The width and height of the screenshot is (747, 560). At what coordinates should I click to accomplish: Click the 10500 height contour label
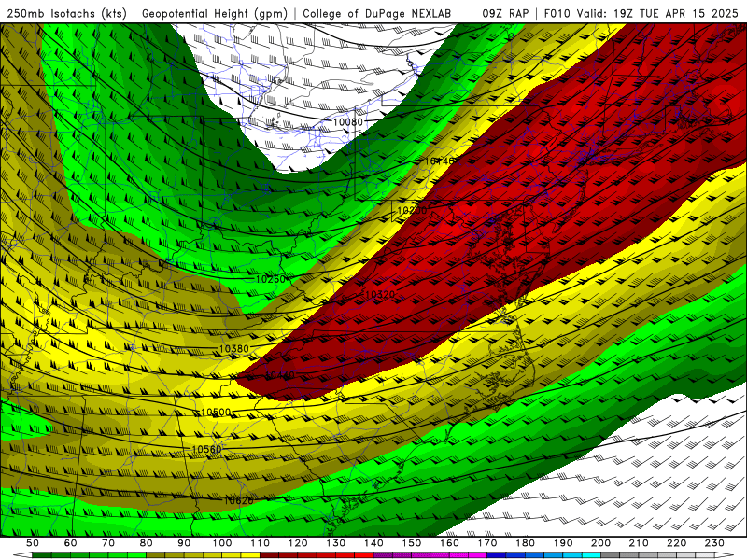point(216,413)
